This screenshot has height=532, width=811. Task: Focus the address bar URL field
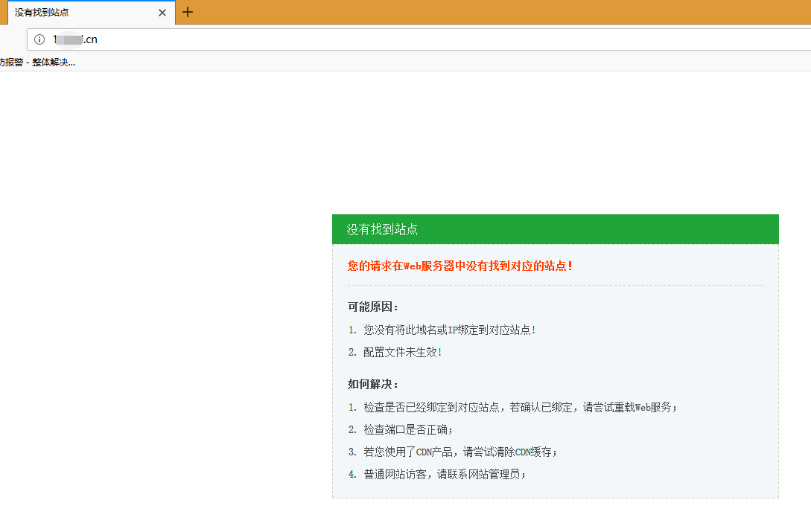419,39
